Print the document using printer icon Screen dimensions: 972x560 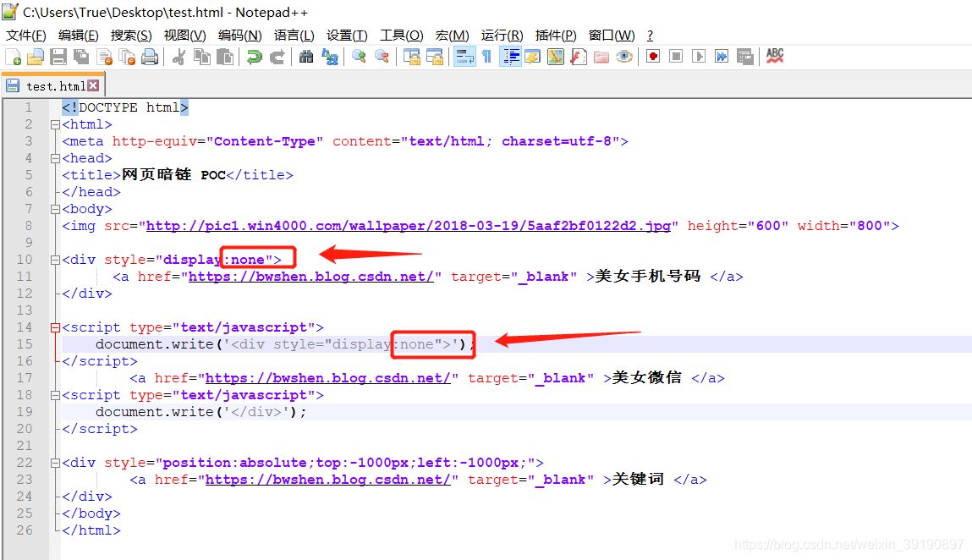[150, 57]
